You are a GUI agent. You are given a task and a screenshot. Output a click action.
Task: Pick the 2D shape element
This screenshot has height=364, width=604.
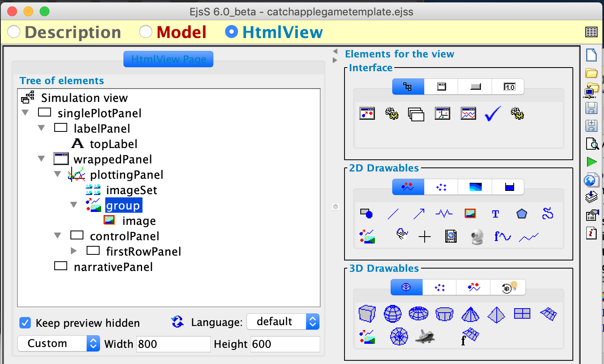click(366, 214)
